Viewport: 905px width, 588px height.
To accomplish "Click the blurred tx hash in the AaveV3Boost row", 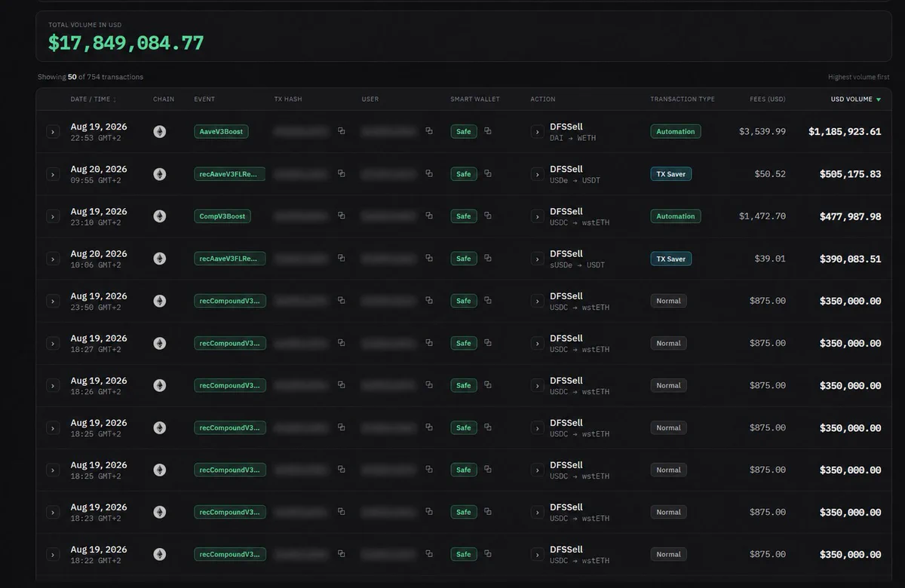I will pyautogui.click(x=302, y=131).
